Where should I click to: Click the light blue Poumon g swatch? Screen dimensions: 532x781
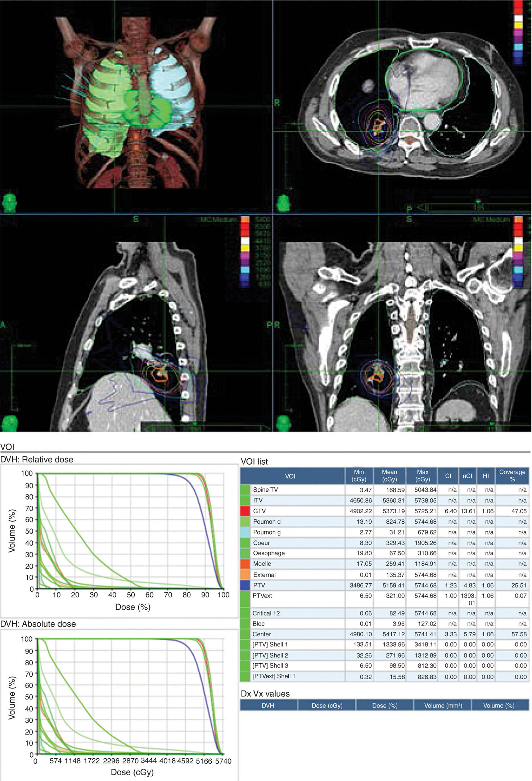[245, 532]
